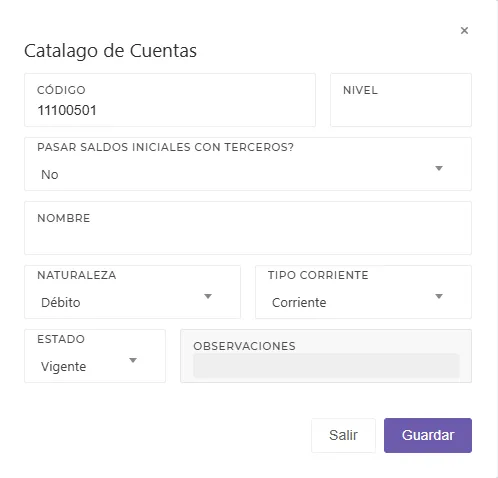The image size is (498, 478).
Task: Click the Salir button
Action: click(343, 435)
